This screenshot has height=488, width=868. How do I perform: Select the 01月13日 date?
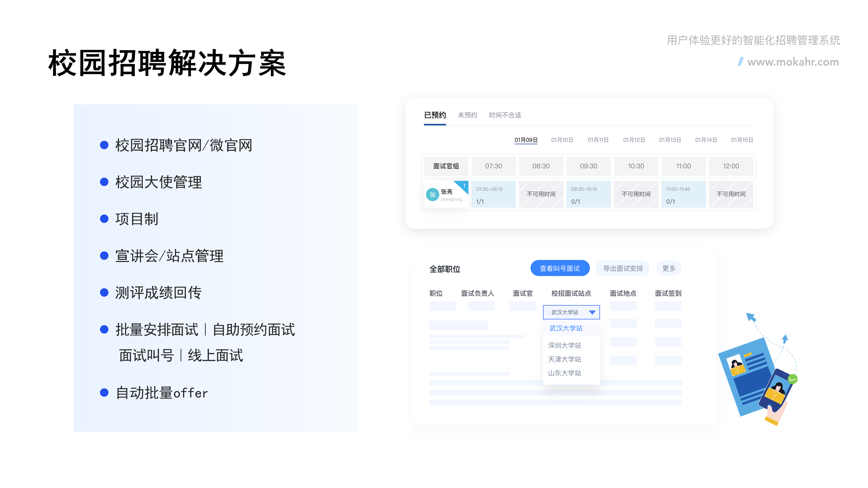670,140
